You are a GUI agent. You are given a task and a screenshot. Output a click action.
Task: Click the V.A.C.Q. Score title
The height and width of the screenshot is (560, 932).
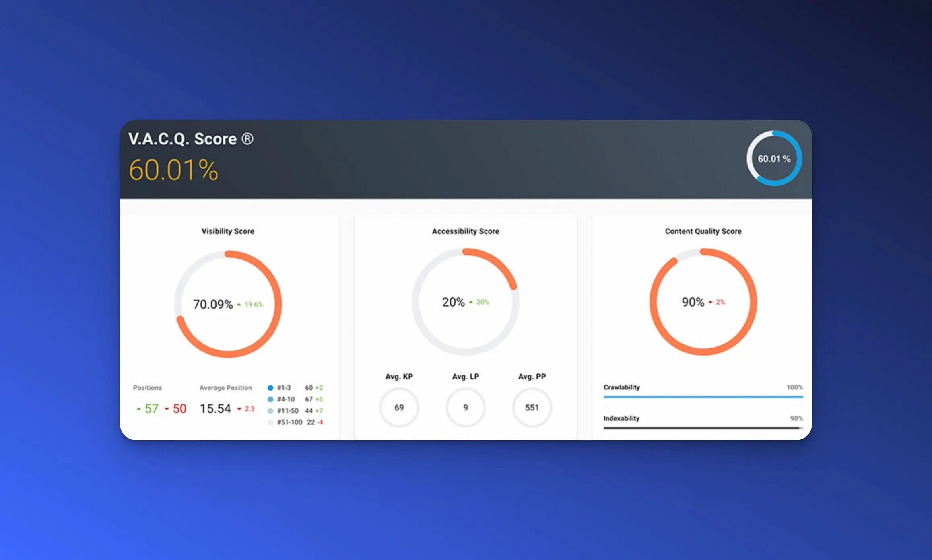click(x=191, y=139)
